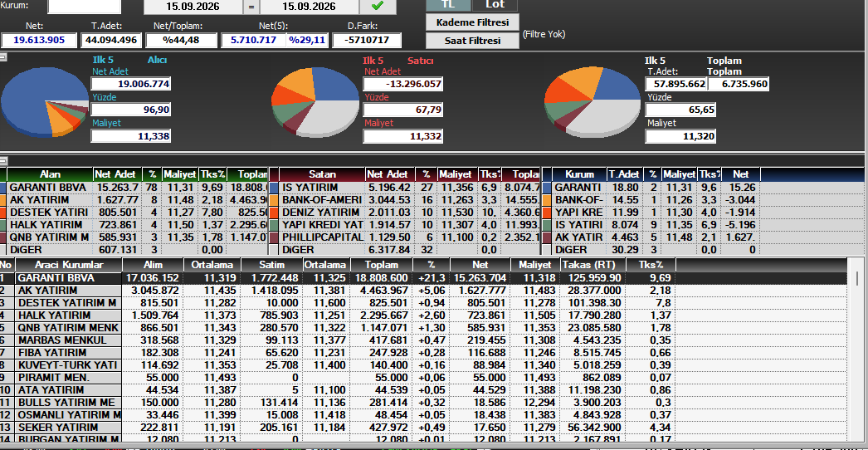Sort by Alan column header

click(x=50, y=174)
